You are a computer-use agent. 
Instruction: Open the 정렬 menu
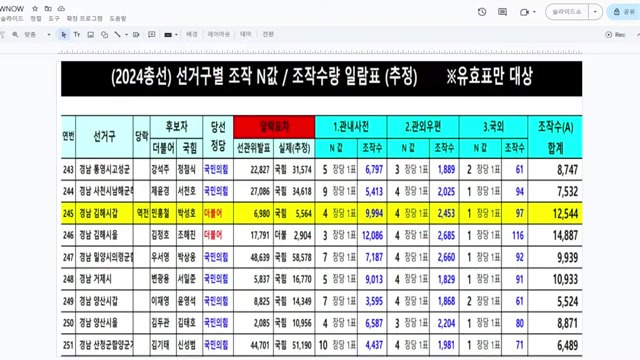coord(36,19)
